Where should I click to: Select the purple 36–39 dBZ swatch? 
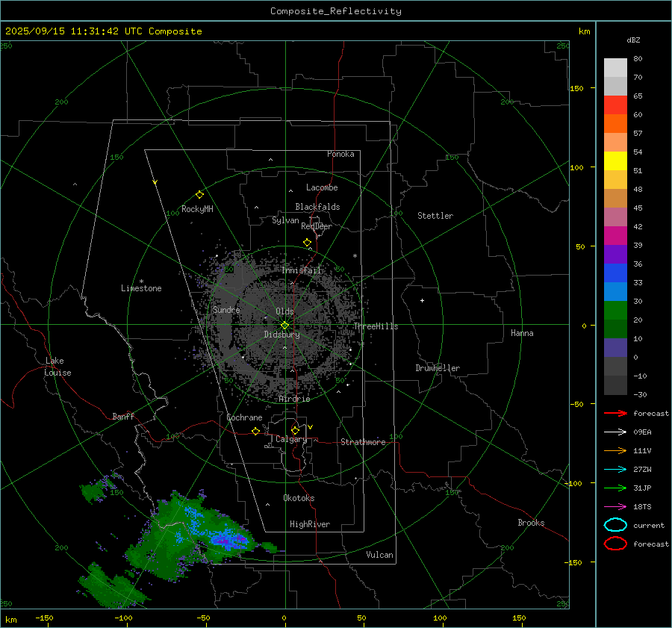(615, 255)
